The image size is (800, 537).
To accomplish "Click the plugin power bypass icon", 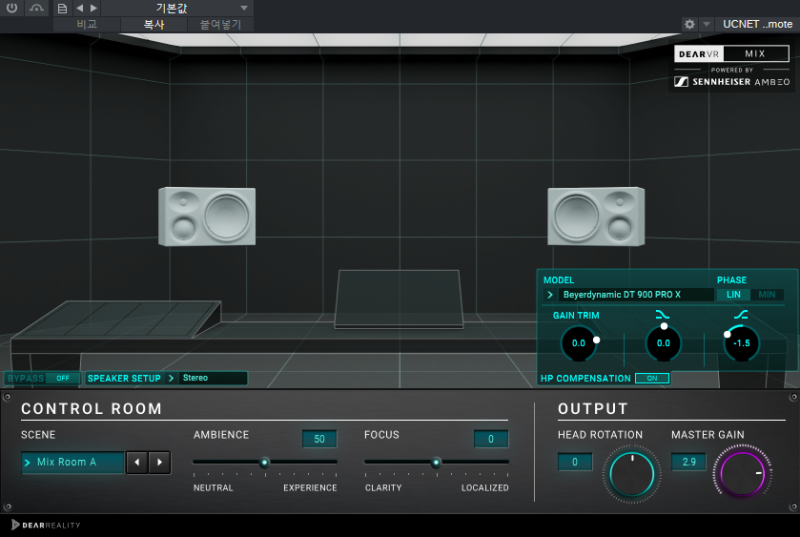I will 11,8.
